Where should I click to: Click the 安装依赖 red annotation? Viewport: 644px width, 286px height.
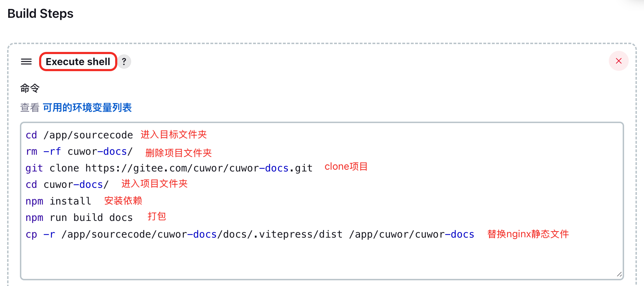(x=123, y=201)
